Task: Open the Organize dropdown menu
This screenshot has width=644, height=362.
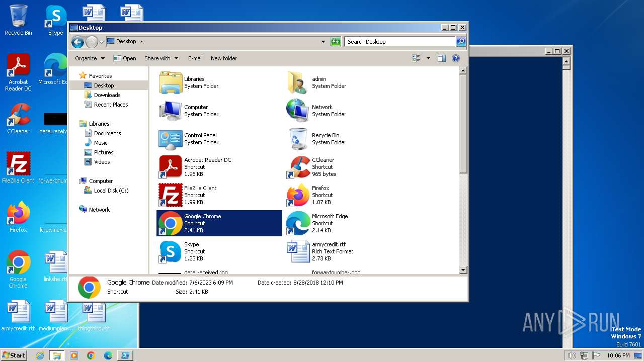Action: [x=90, y=58]
